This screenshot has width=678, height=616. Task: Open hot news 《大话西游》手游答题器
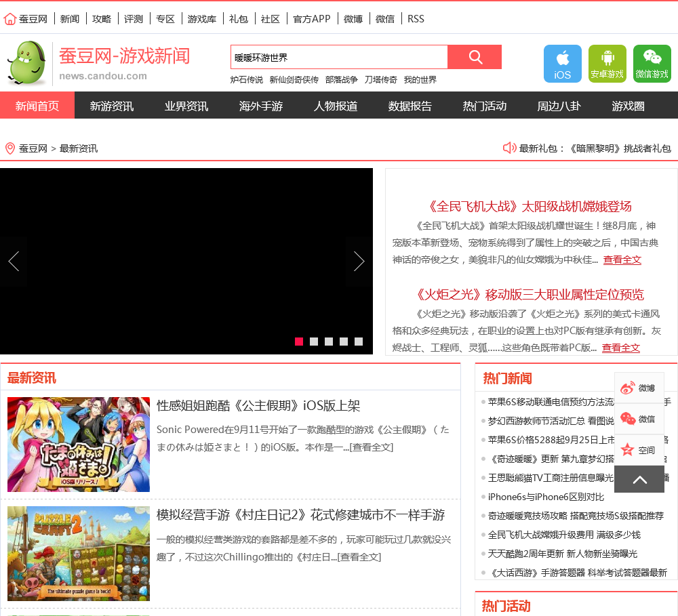tap(578, 573)
